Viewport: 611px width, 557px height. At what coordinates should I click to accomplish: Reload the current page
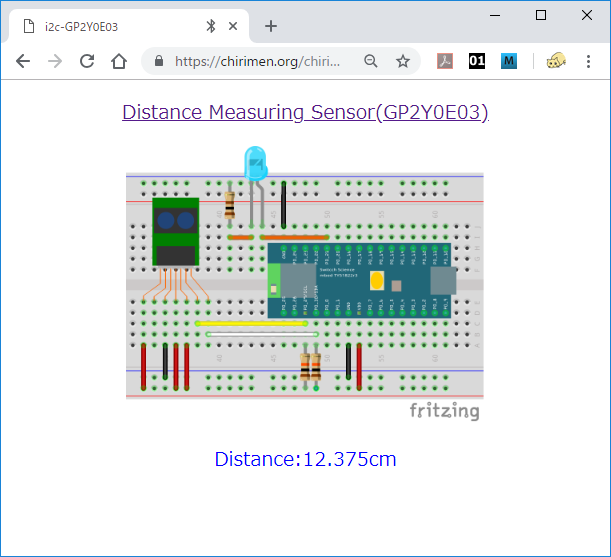point(87,61)
